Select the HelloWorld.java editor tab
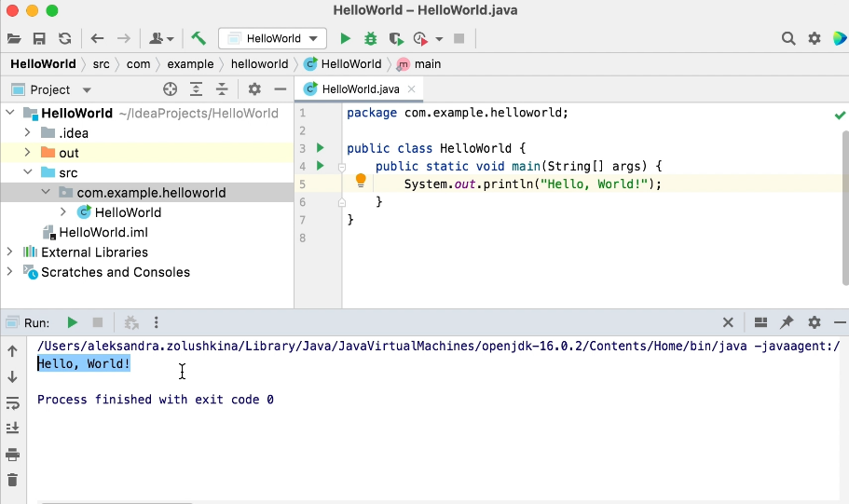The image size is (849, 504). [359, 89]
